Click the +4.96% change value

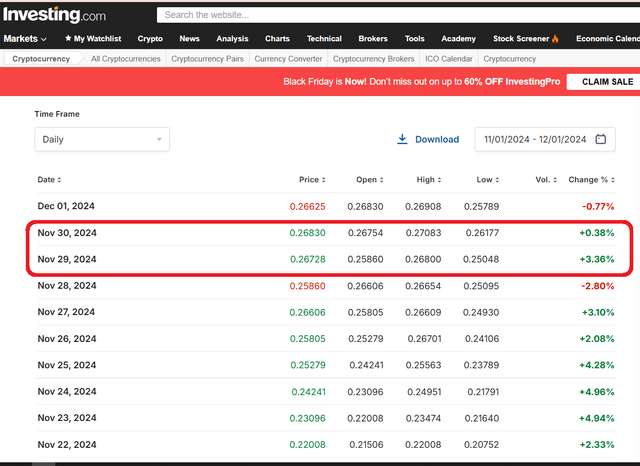click(597, 392)
